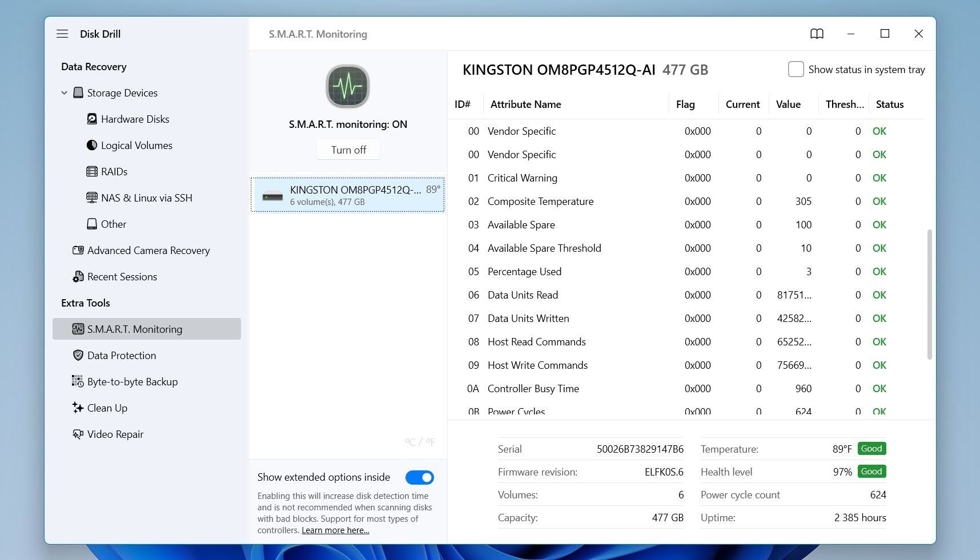This screenshot has height=560, width=980.
Task: Select the Data Units Written row
Action: pos(685,319)
